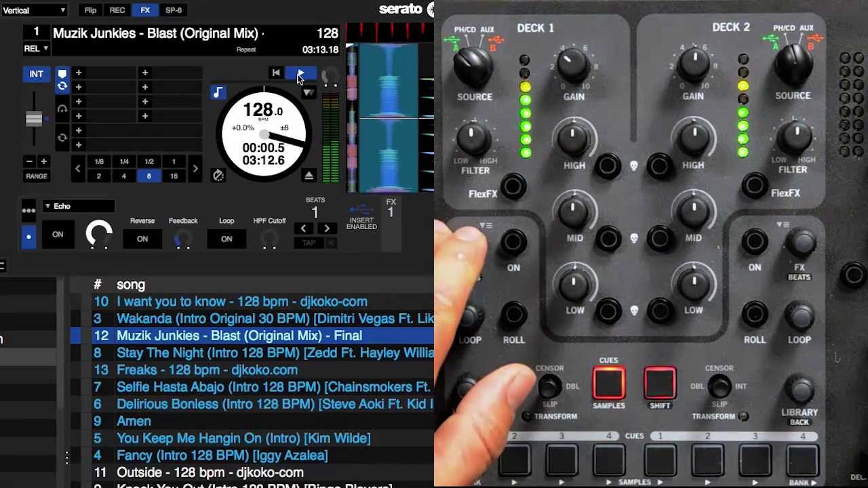Open the cue points tab icon
The width and height of the screenshot is (868, 488).
tap(62, 73)
